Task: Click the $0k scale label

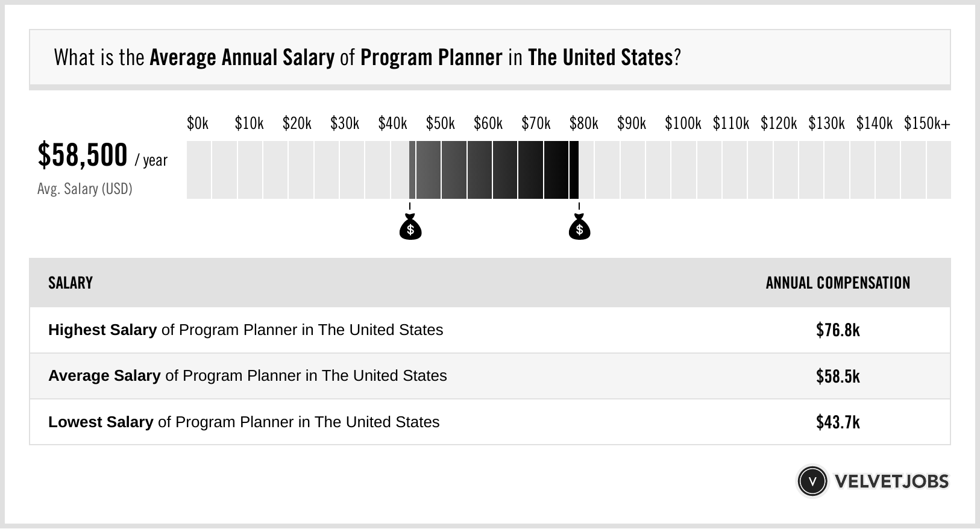Action: pyautogui.click(x=198, y=124)
